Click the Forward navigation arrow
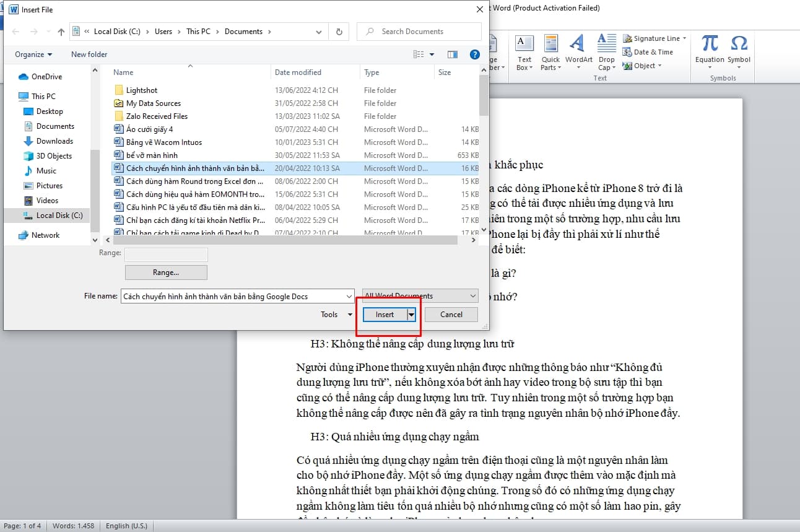 pos(34,32)
